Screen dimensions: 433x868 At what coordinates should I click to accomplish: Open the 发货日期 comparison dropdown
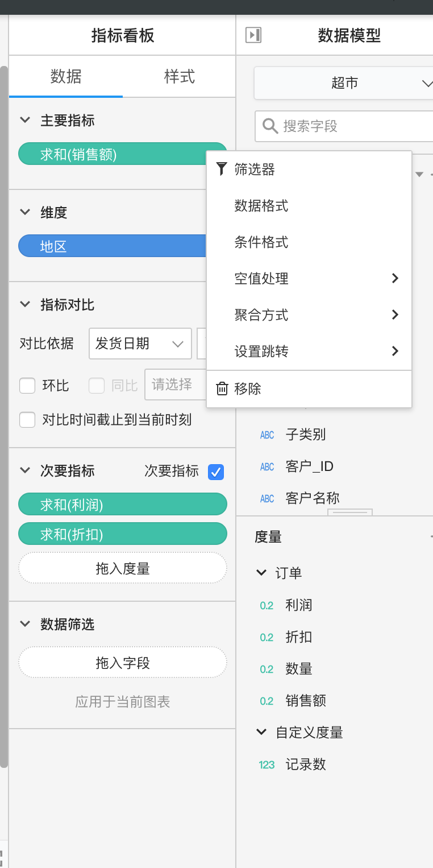140,344
